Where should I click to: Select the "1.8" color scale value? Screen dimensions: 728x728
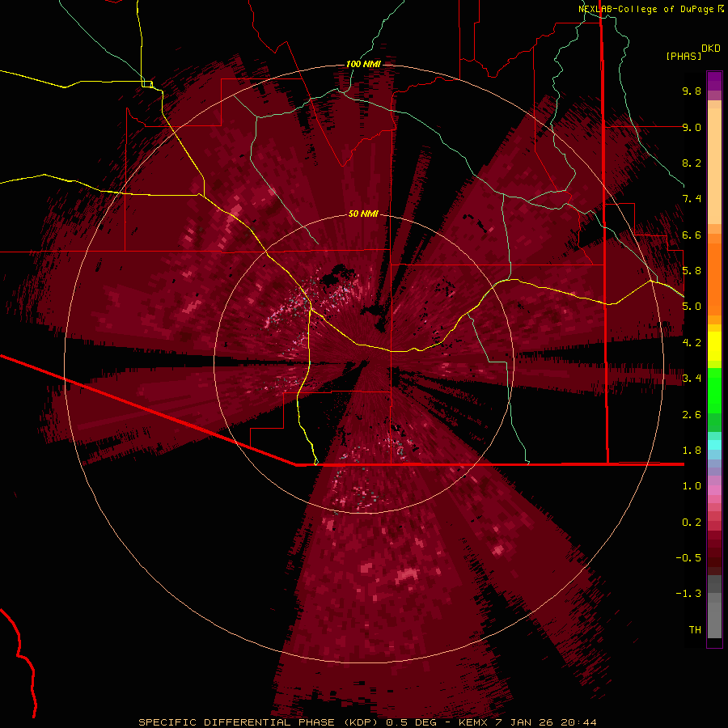tap(692, 451)
